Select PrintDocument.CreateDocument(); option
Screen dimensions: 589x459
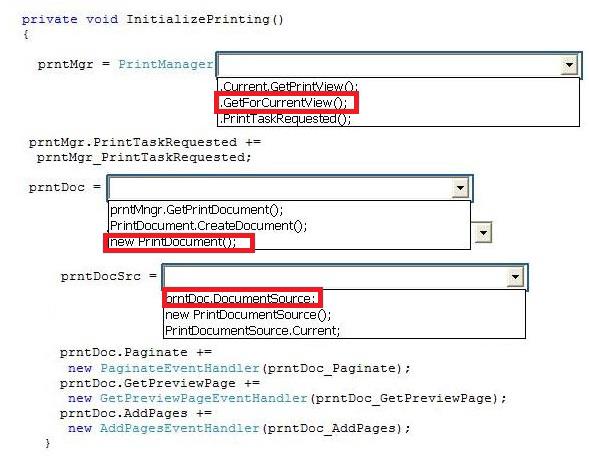click(x=208, y=226)
